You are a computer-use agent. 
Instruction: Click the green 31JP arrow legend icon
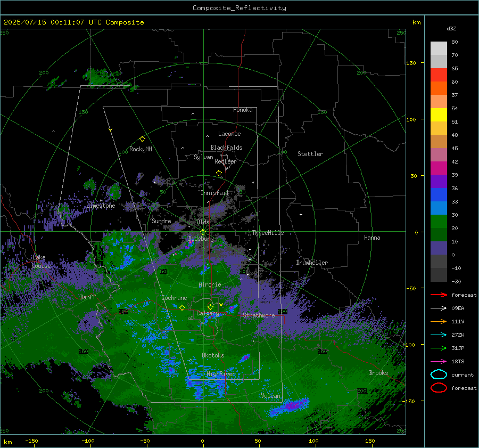click(439, 348)
